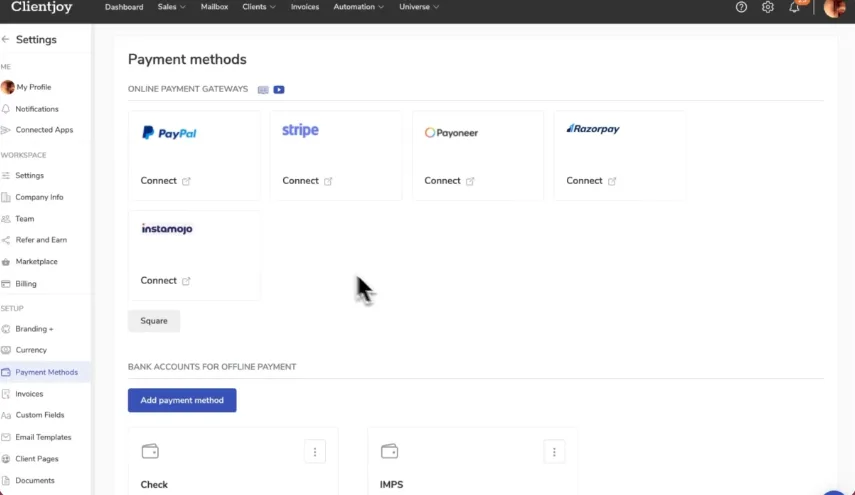Open external link icon beside PayPal Connect
The width and height of the screenshot is (855, 495).
click(x=186, y=181)
